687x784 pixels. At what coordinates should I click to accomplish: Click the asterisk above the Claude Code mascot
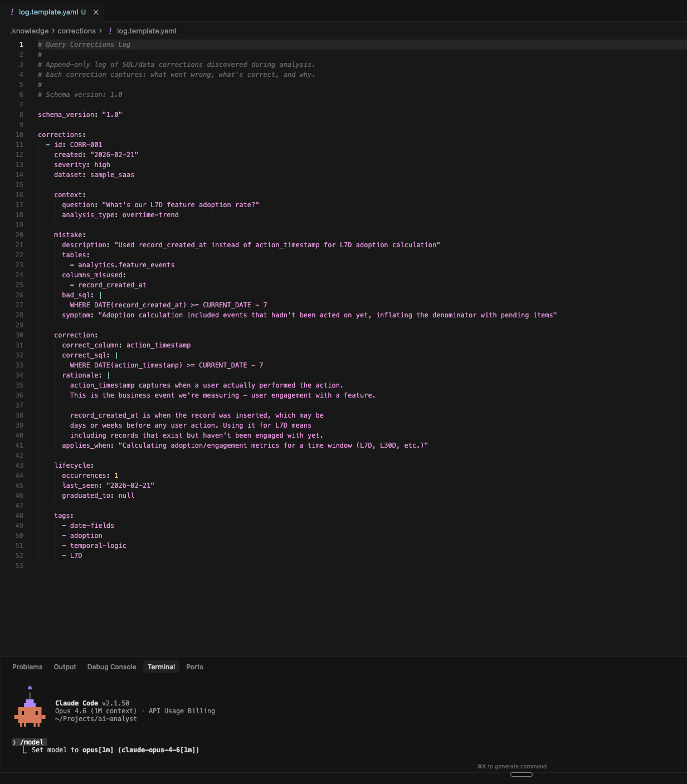[29, 688]
